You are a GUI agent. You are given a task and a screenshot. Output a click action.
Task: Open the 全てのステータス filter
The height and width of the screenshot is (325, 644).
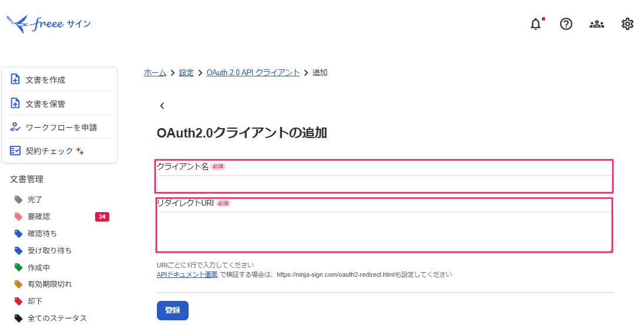tap(57, 318)
